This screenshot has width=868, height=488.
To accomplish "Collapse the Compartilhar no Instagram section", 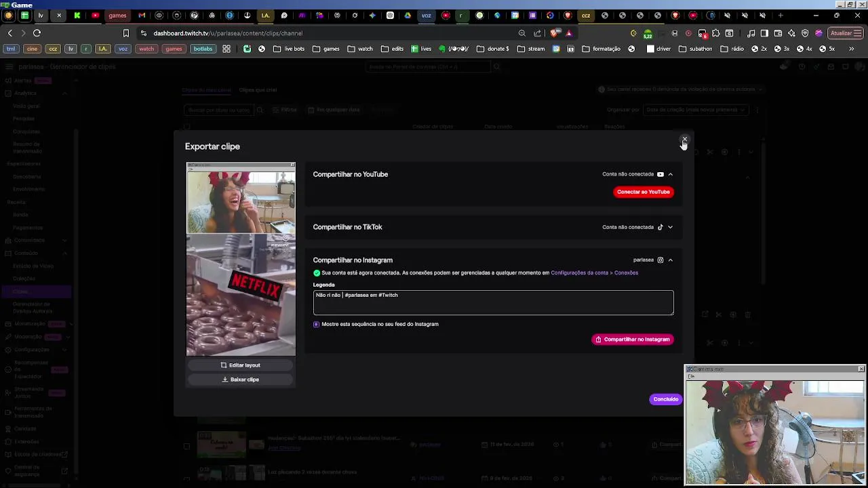I will (x=670, y=260).
